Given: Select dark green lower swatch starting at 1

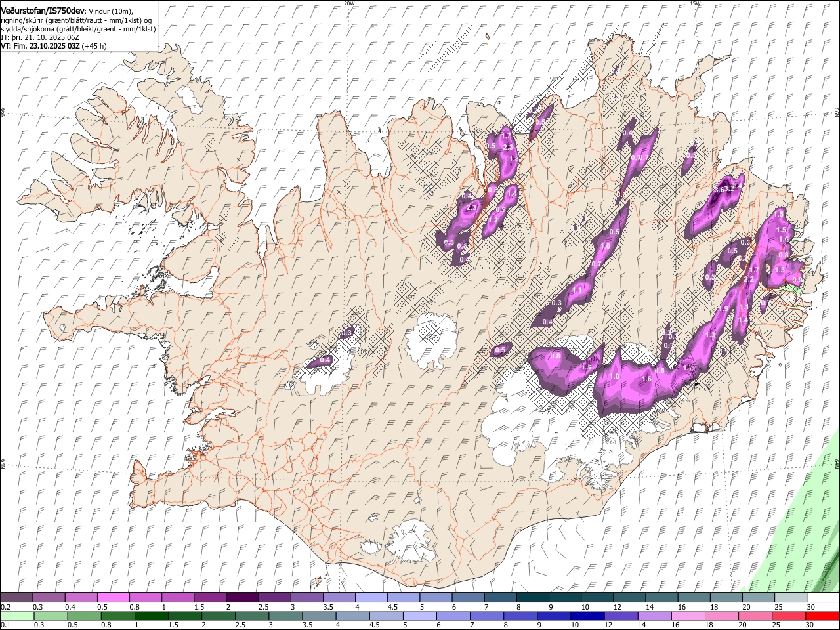Looking at the screenshot, I should tap(152, 616).
